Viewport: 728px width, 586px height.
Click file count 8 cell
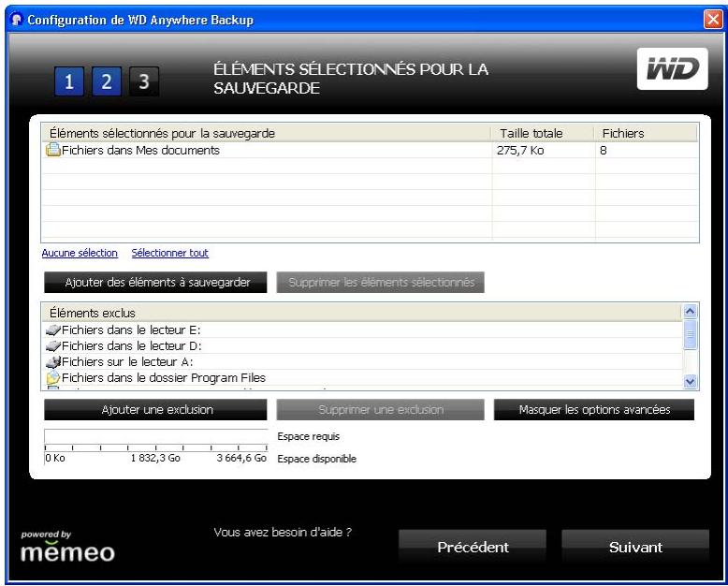604,151
